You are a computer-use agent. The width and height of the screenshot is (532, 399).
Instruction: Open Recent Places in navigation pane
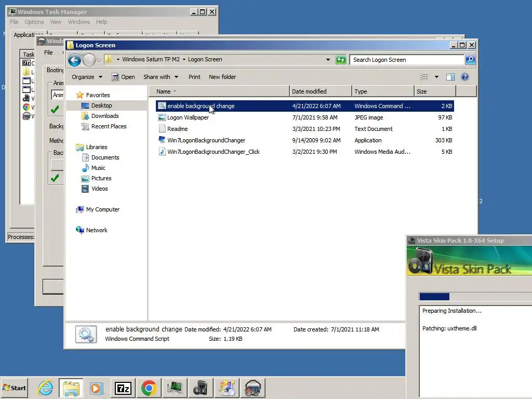point(109,126)
